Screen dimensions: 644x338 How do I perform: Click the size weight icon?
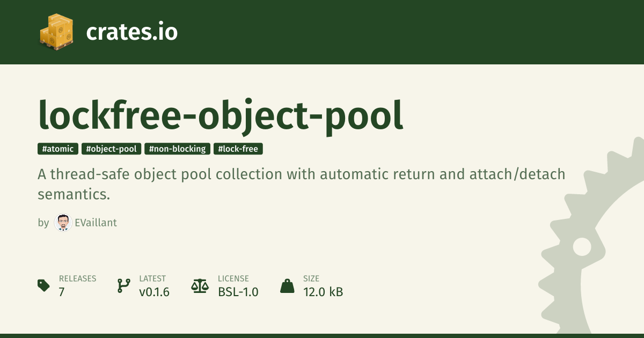pos(288,285)
